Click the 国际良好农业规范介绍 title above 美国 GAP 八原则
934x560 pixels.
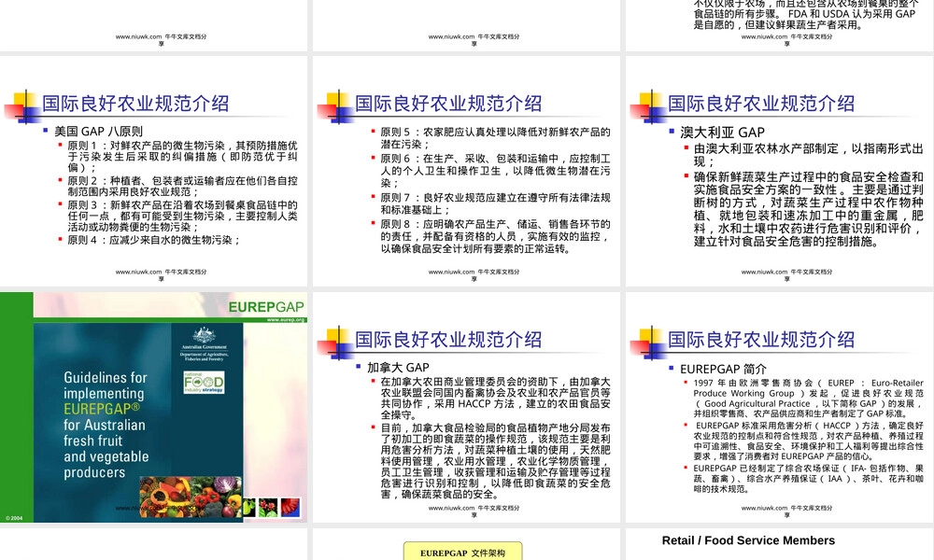click(x=135, y=104)
